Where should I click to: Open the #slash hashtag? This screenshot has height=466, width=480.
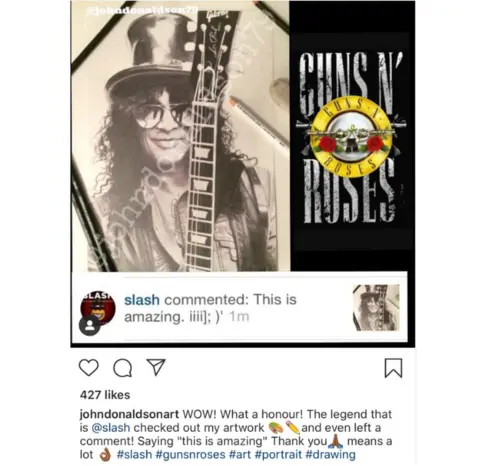pos(134,454)
